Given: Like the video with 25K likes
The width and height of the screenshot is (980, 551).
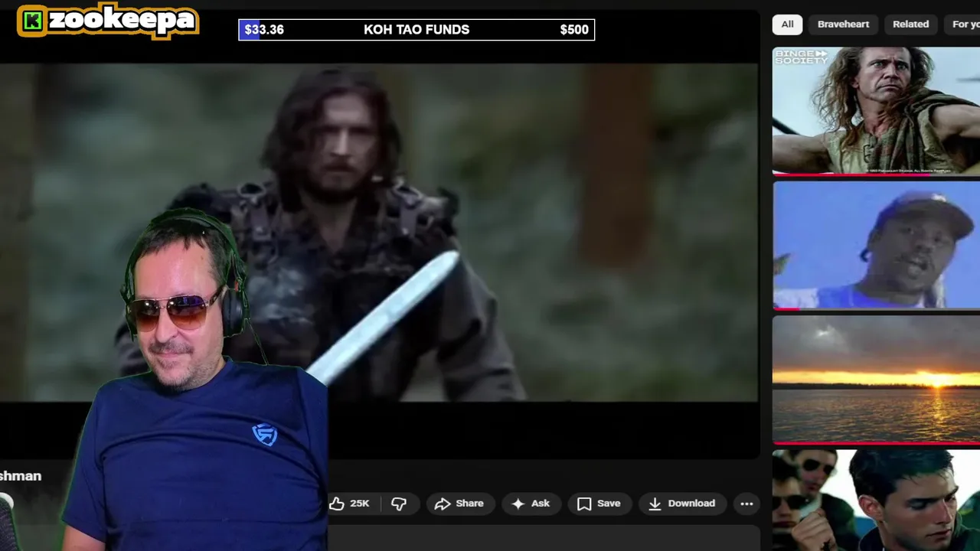Looking at the screenshot, I should pos(351,504).
